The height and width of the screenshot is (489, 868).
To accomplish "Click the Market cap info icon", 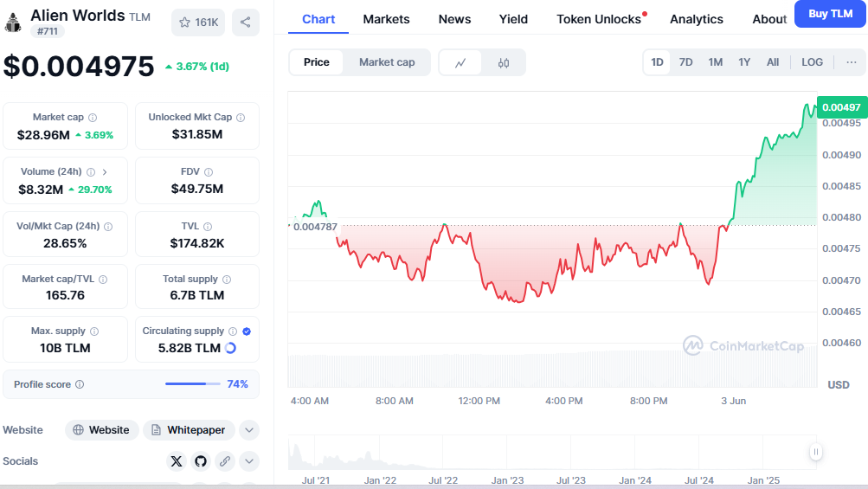I will [x=93, y=118].
